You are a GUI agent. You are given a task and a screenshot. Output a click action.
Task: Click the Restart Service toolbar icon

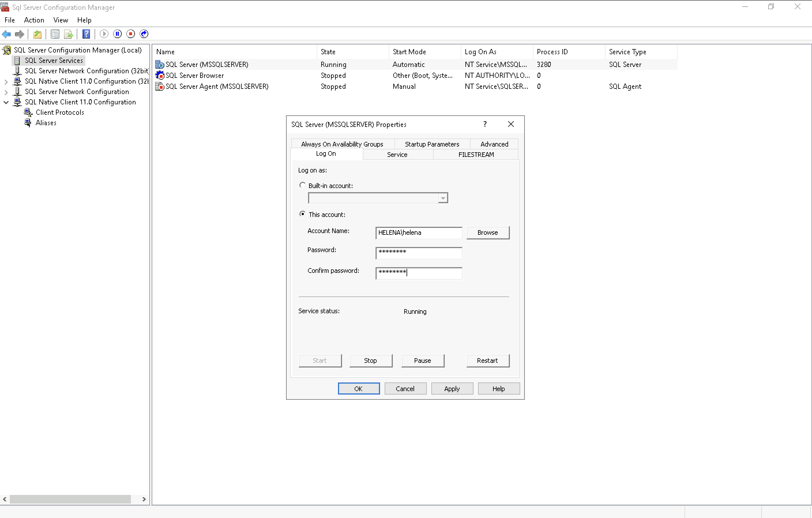tap(144, 34)
